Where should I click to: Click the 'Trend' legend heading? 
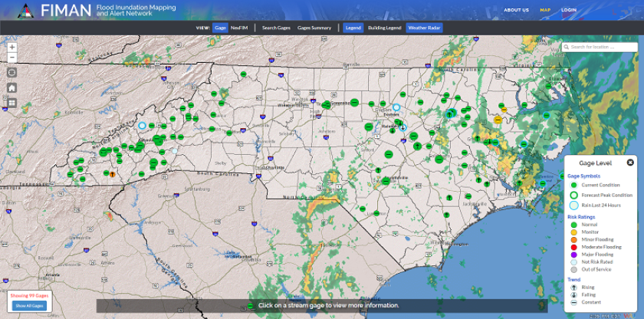point(573,280)
